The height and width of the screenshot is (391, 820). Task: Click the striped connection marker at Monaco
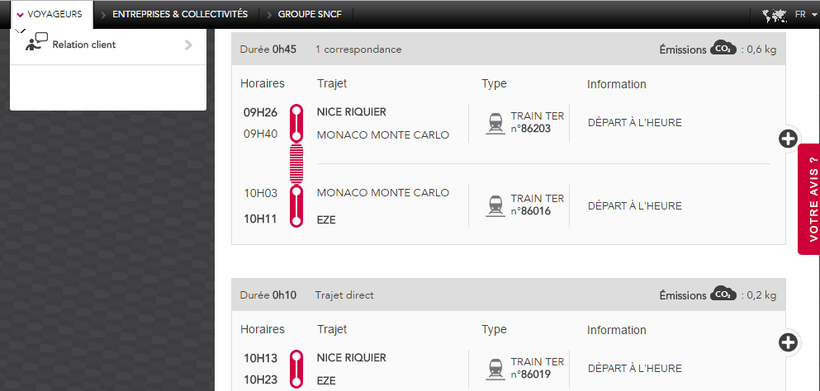point(296,163)
